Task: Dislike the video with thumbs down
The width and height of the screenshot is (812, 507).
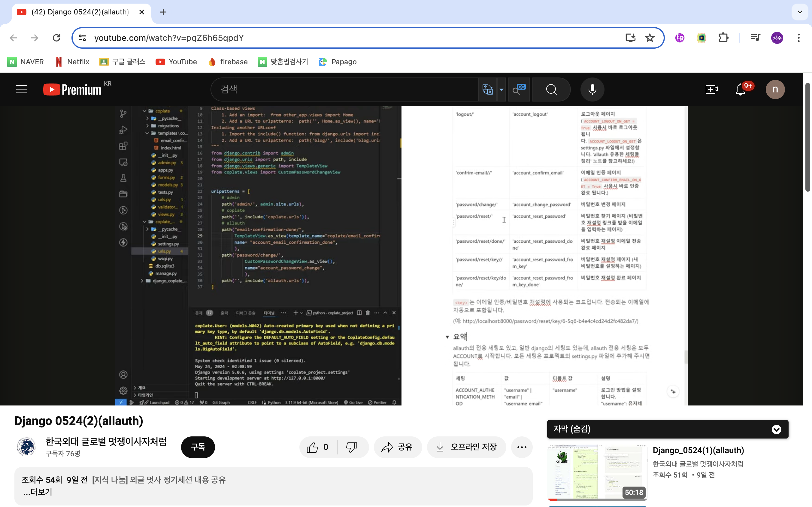Action: coord(352,447)
